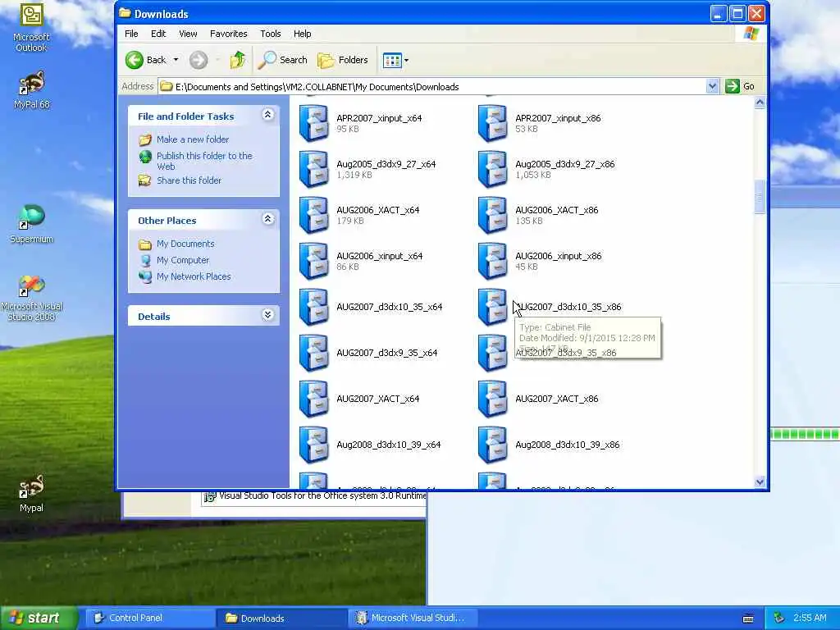Viewport: 840px width, 630px height.
Task: Open Microsoft Outlook desktop shortcut
Action: (x=31, y=27)
